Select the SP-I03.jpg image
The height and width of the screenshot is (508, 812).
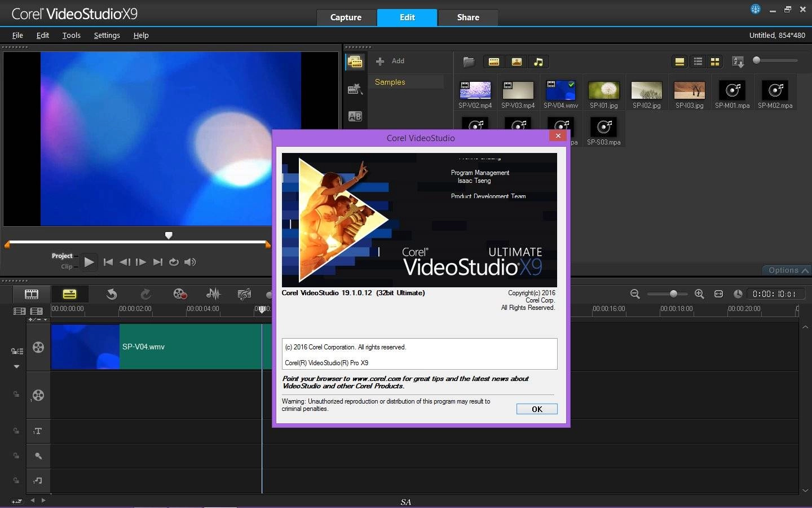(x=690, y=90)
